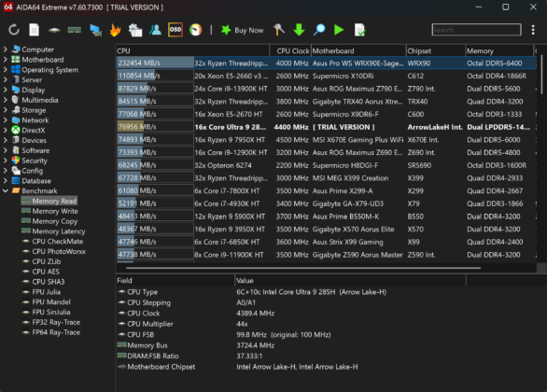The width and height of the screenshot is (547, 392).
Task: Launch the System Stability Test flame icon
Action: [x=115, y=30]
